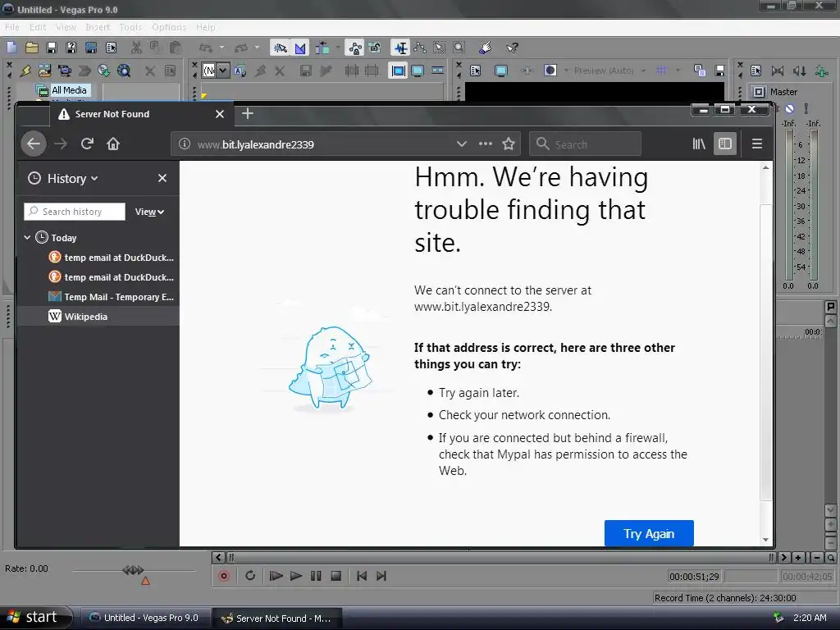Toggle Ignore Event Grouping icon
Screen dimensions: 840x630
(374, 48)
